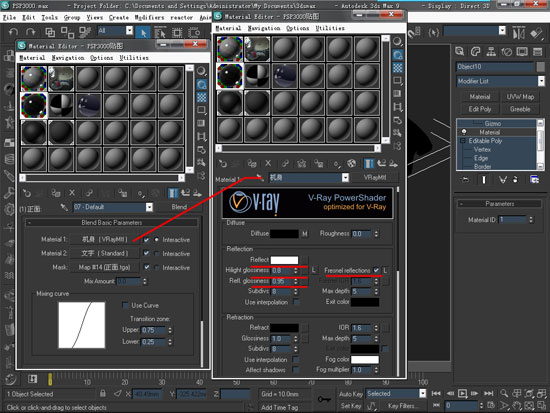This screenshot has width=550, height=413.
Task: Activate the Select Object arrow tool
Action: (143, 33)
